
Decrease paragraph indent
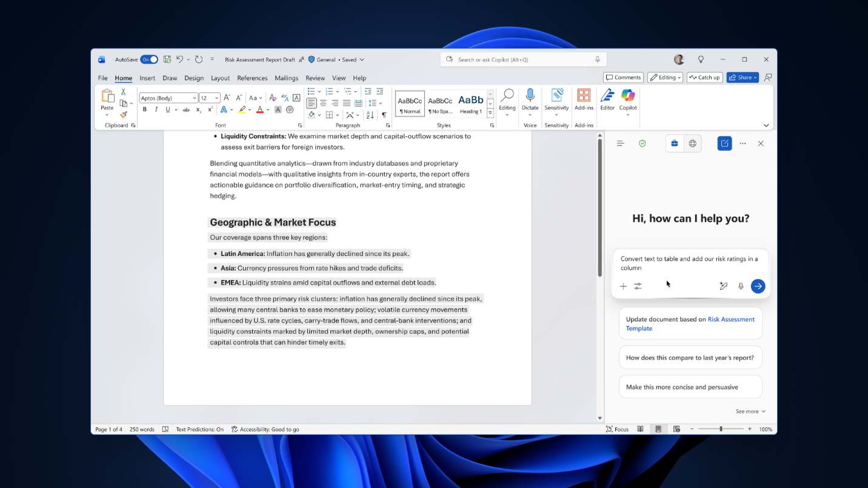click(x=368, y=92)
